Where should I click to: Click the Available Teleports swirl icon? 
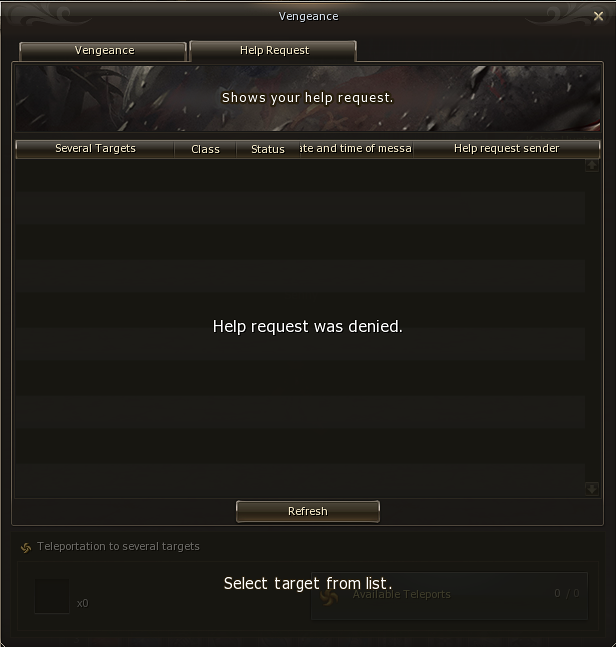[329, 596]
